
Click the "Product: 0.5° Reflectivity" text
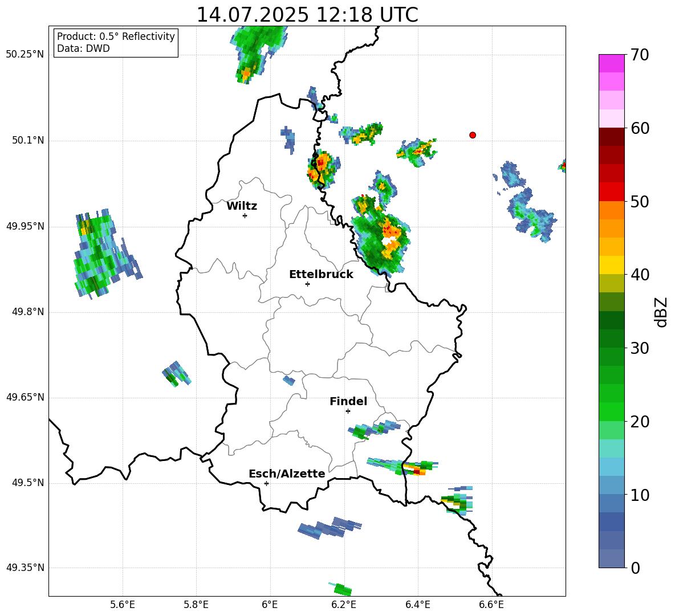[x=116, y=36]
